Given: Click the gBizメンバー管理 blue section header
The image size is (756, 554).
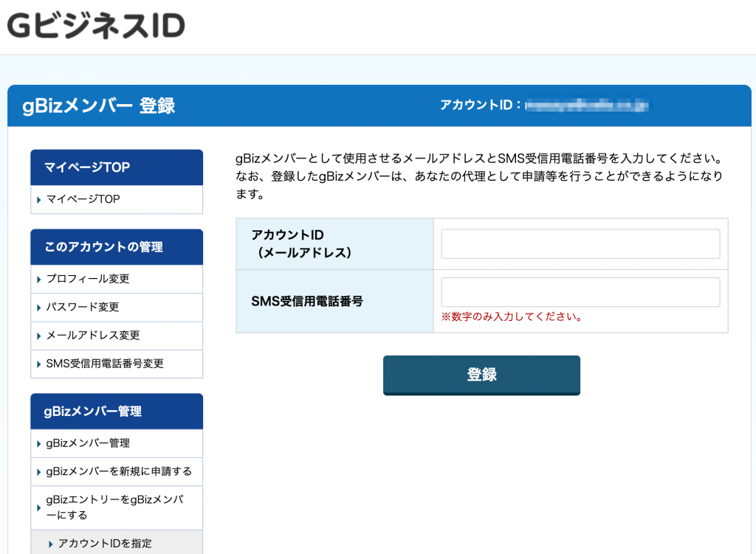Looking at the screenshot, I should point(117,412).
